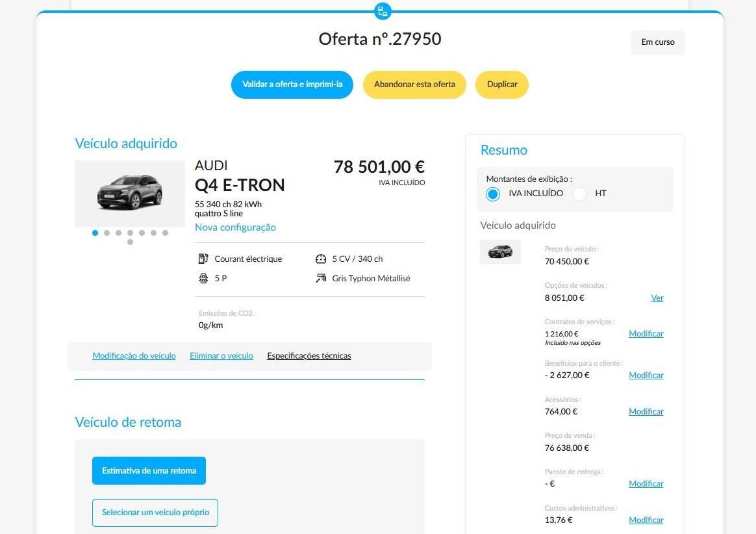Screen dimensions: 756x534
Task: Click Abandonar esta oferta button
Action: (x=414, y=84)
